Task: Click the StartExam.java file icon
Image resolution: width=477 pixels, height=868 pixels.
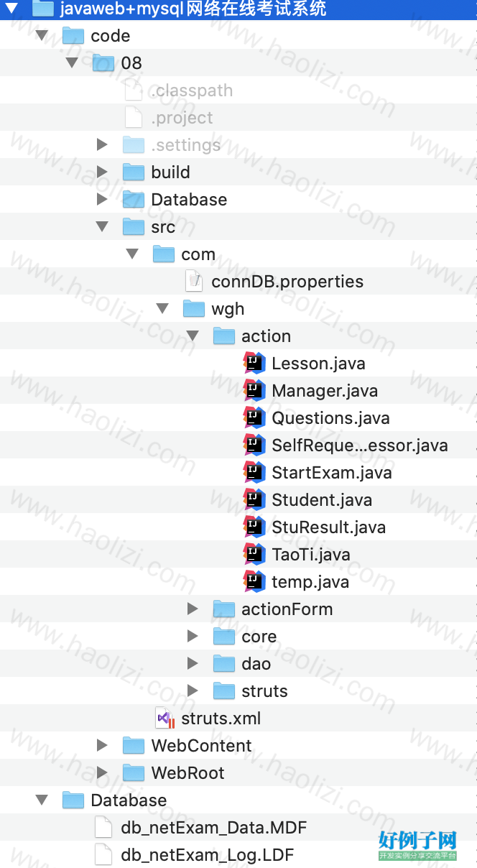Action: pos(254,472)
